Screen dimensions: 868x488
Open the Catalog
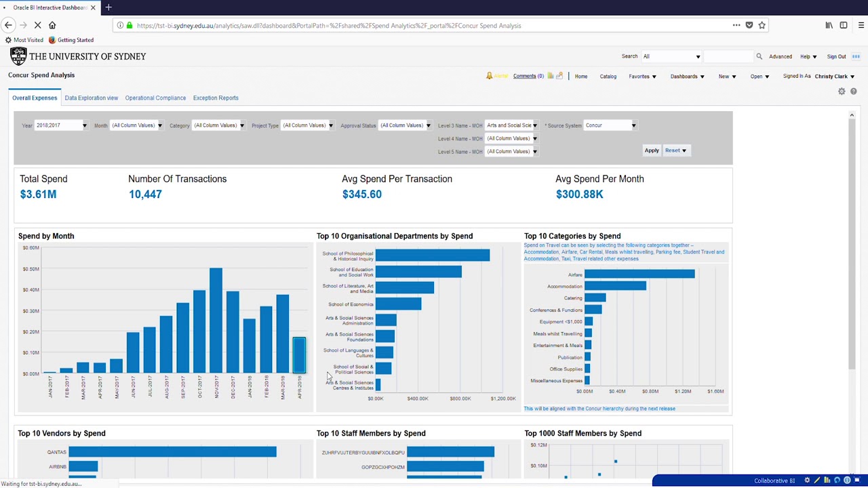pyautogui.click(x=608, y=77)
